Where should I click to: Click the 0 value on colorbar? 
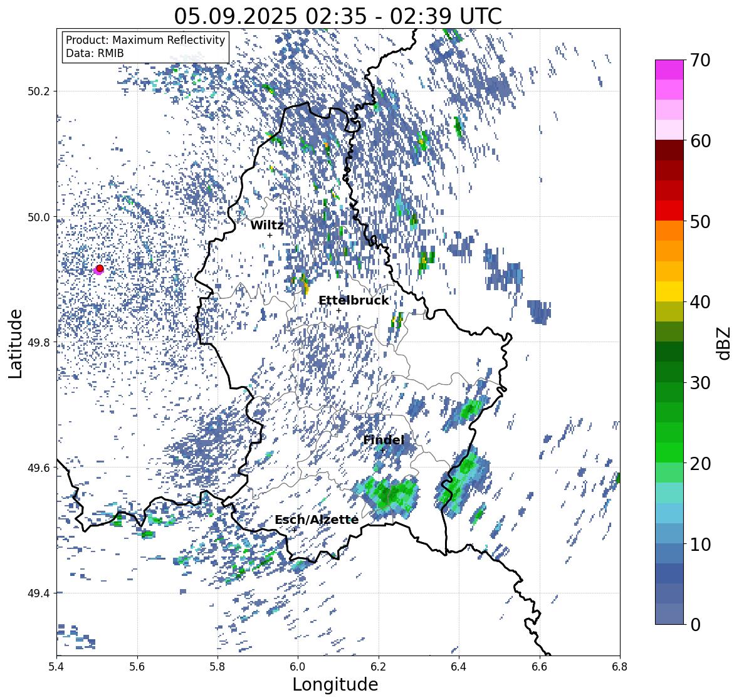695,625
